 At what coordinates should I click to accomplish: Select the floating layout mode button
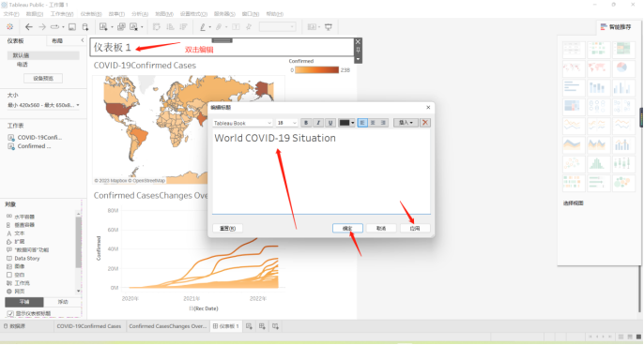[x=62, y=302]
